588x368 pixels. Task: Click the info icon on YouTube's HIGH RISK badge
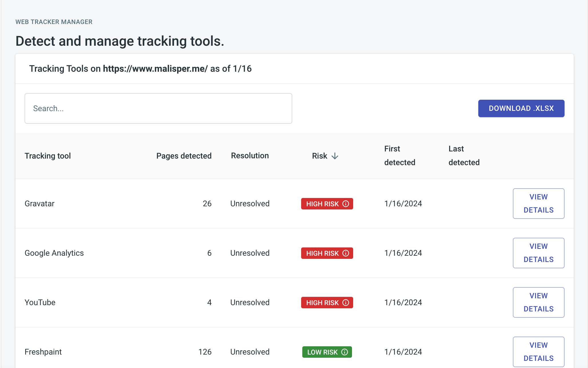point(346,303)
